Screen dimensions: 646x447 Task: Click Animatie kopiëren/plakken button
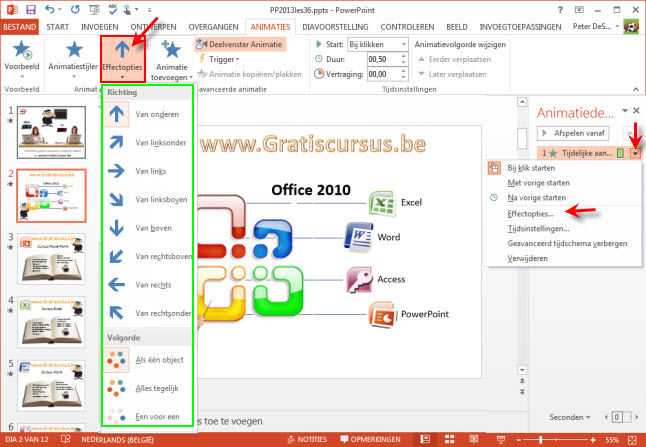(249, 74)
